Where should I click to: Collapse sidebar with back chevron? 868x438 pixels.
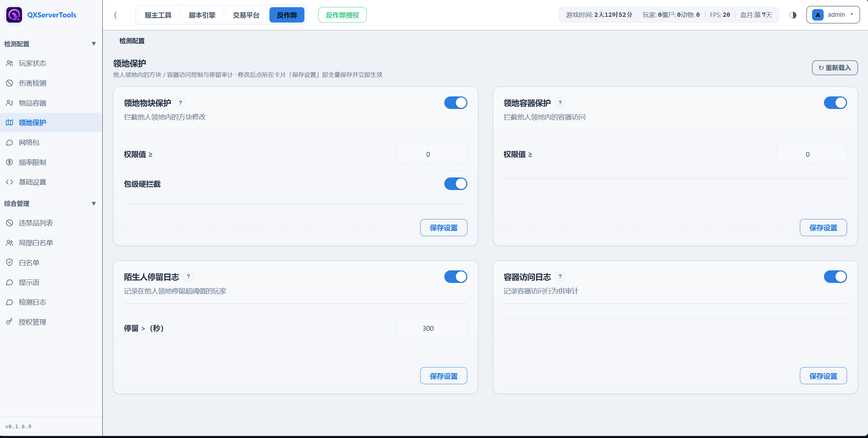pyautogui.click(x=115, y=15)
